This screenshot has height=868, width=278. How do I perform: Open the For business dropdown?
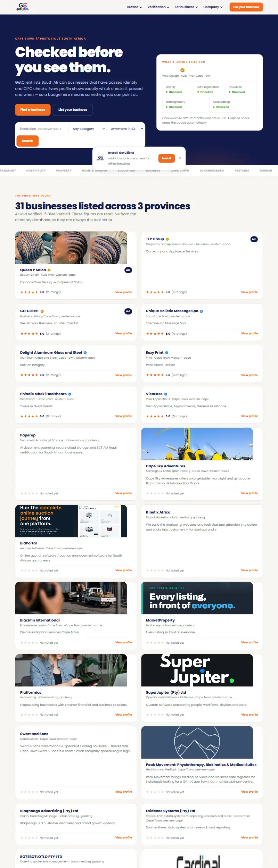click(186, 7)
